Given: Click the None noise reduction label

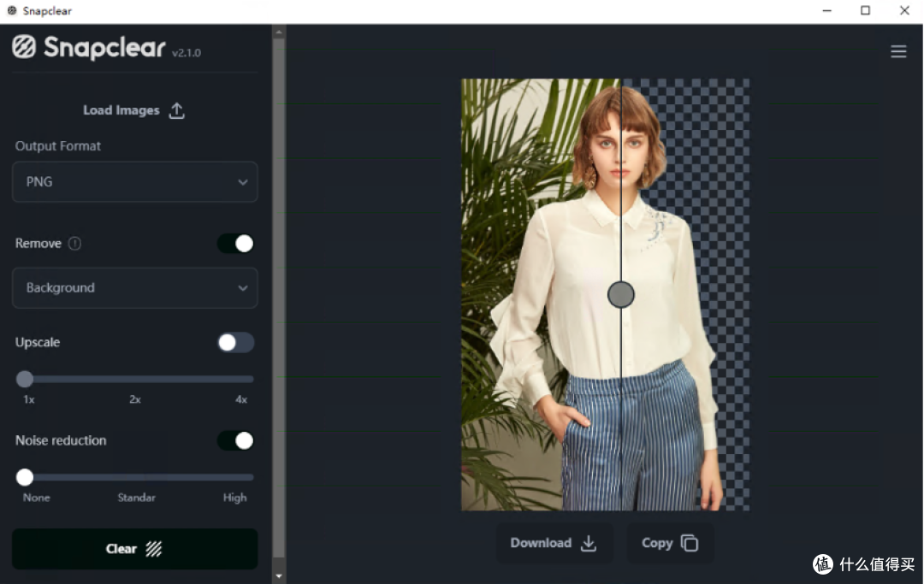Looking at the screenshot, I should pyautogui.click(x=37, y=498).
